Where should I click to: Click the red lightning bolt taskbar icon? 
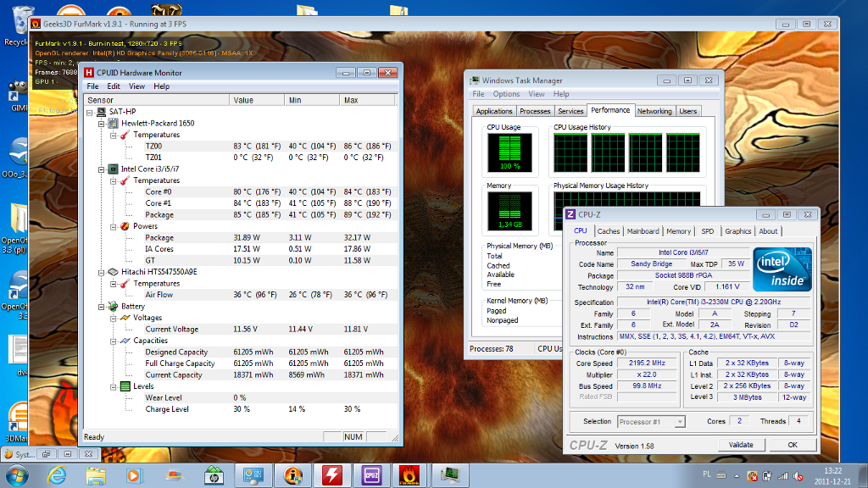point(331,475)
